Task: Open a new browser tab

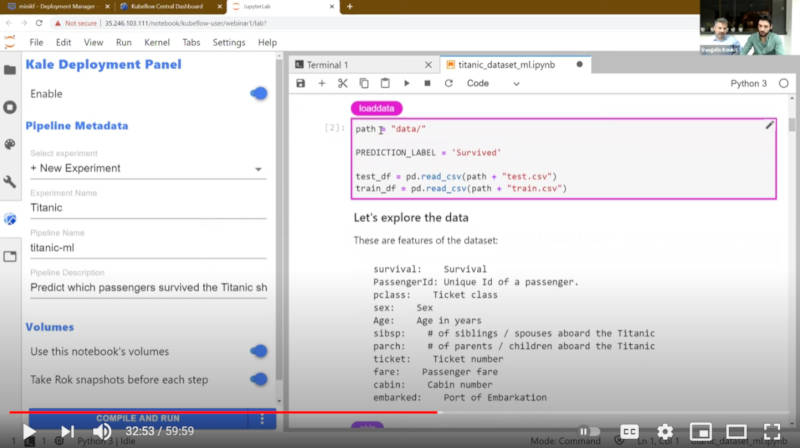Action: 349,7
